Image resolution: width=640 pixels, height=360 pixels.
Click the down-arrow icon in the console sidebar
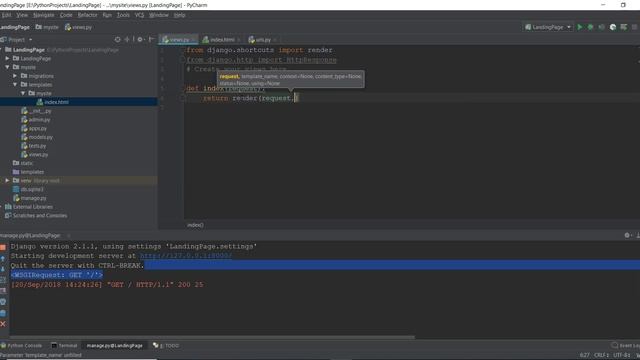(3, 269)
